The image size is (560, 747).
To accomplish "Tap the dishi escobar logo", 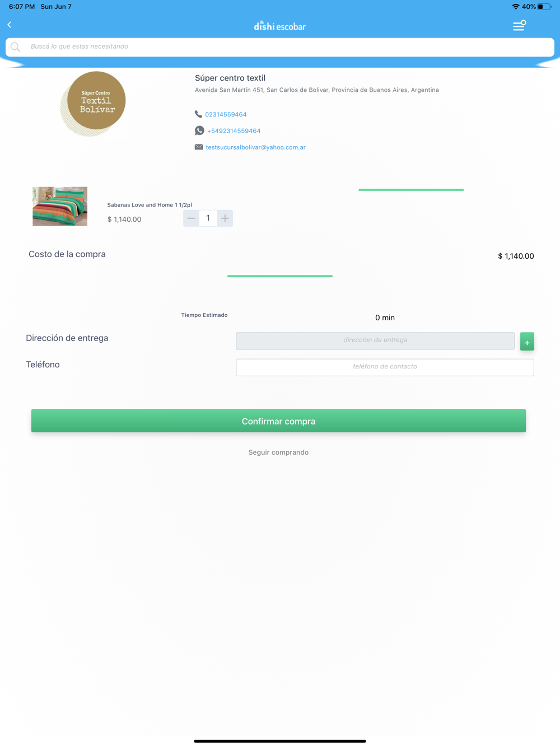I will click(280, 26).
